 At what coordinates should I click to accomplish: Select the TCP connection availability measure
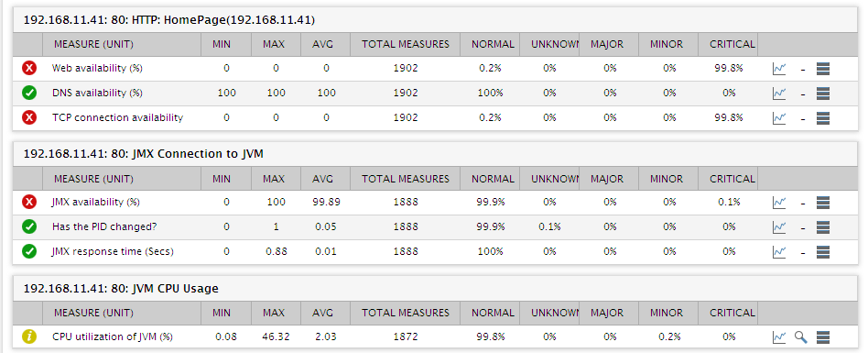(117, 117)
